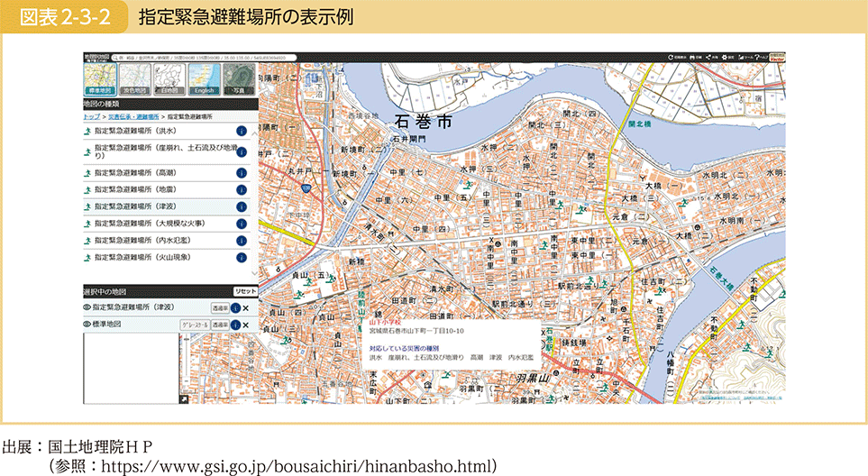Open info icon for 津波 in types list
The image size is (868, 476).
coord(242,207)
